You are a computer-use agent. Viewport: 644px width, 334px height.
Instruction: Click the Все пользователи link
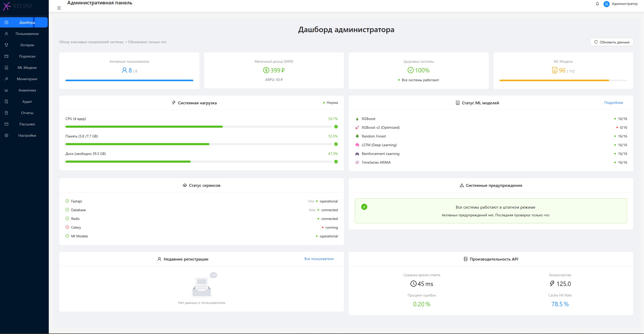click(319, 259)
